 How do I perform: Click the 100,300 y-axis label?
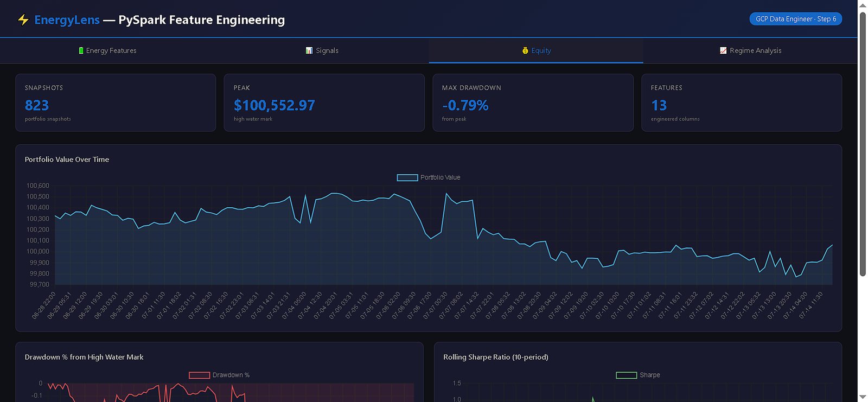tap(38, 219)
